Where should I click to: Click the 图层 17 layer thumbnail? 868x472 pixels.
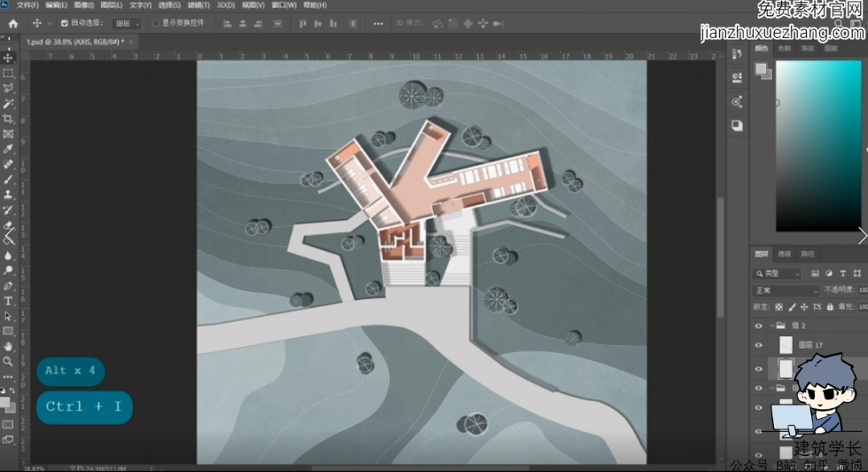click(785, 345)
